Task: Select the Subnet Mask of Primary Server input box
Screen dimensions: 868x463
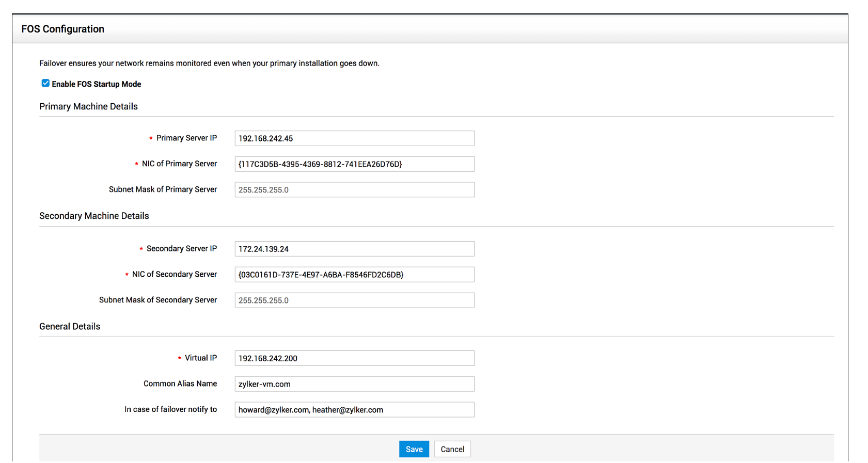Action: pos(354,190)
